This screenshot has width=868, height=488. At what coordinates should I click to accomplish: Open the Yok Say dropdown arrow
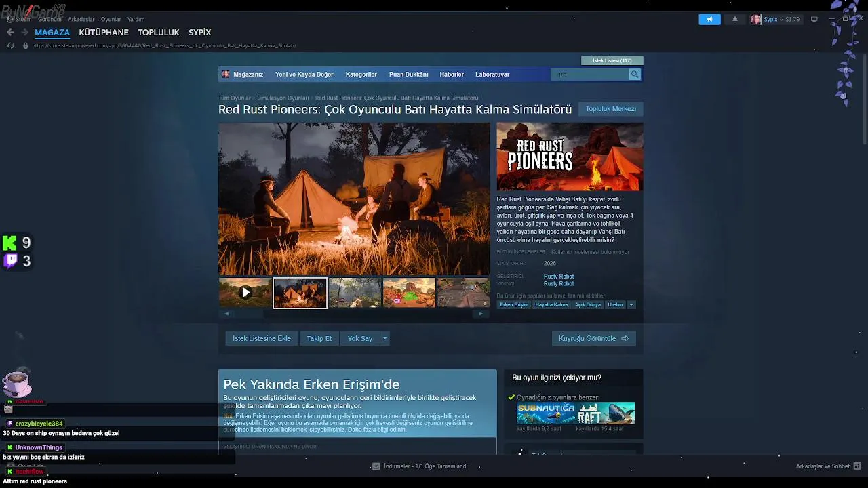pos(384,338)
